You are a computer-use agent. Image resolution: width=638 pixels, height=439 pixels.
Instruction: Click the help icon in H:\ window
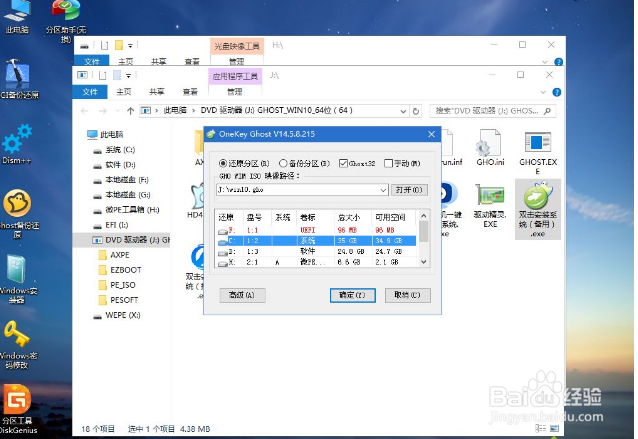[x=559, y=62]
